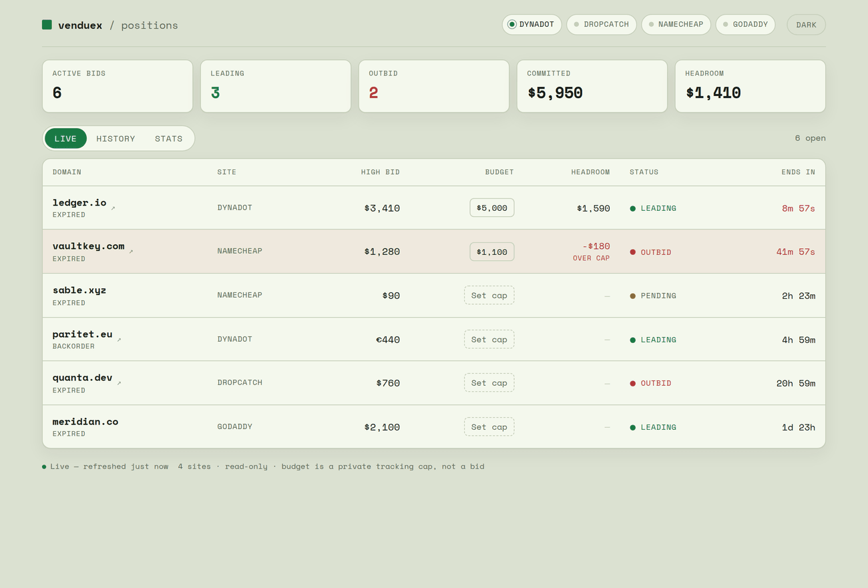
Task: Toggle the NAMECHEAP site filter chip
Action: click(x=676, y=25)
